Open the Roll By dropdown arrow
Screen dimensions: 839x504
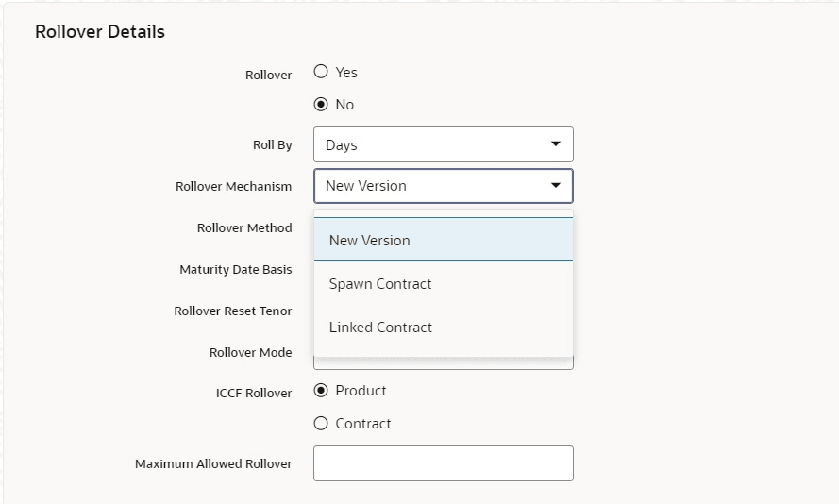556,143
